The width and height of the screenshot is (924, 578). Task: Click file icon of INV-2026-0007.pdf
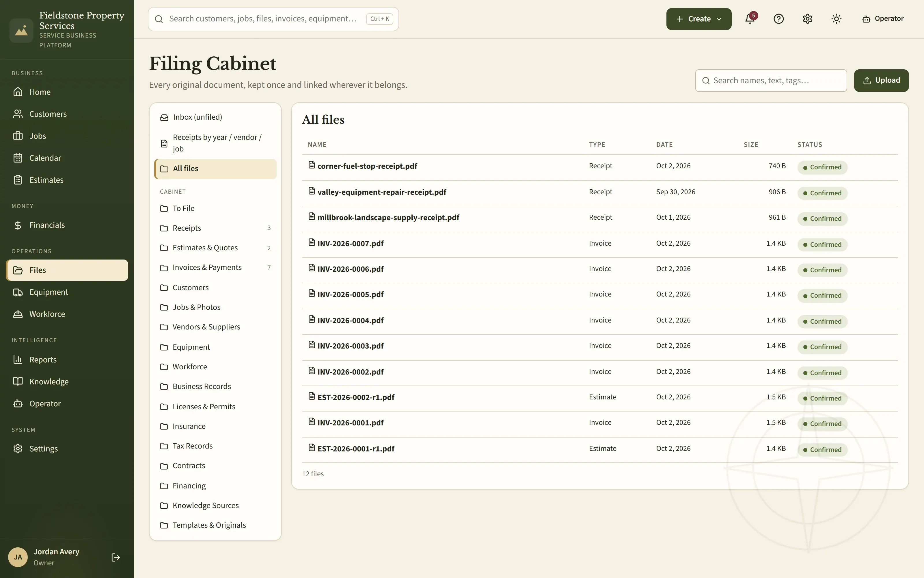(x=312, y=242)
